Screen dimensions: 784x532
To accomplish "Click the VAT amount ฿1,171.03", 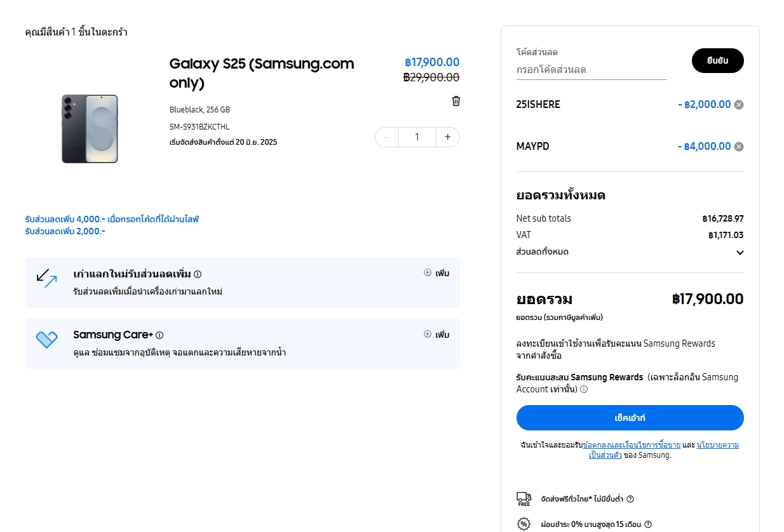I will 726,236.
